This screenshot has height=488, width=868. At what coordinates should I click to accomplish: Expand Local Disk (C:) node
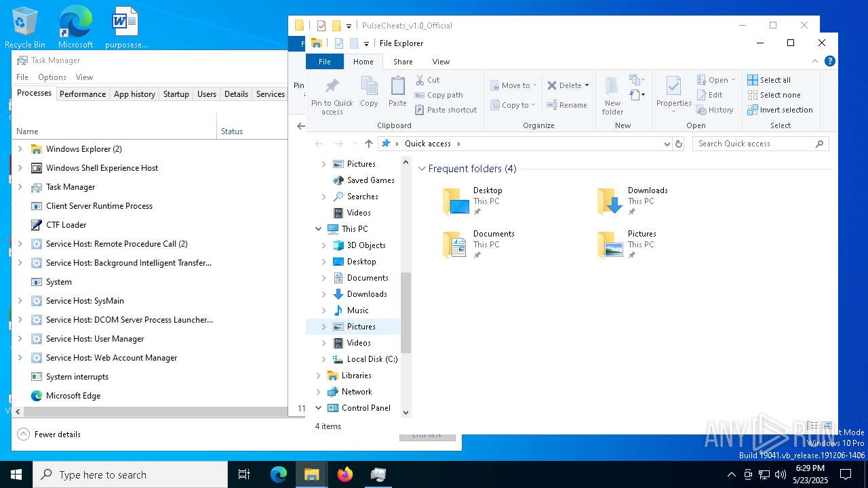coord(323,359)
